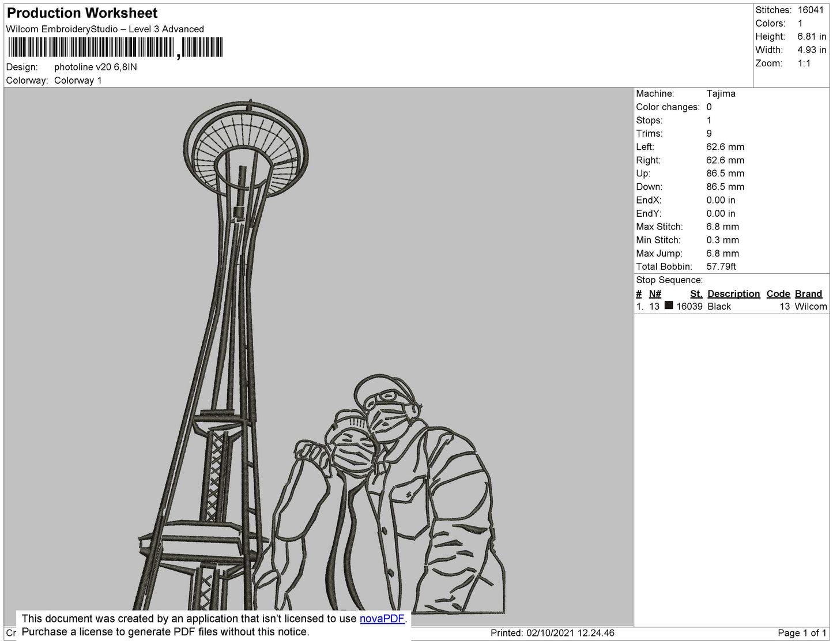Click the "Black" thread description
833x644 pixels.
[719, 307]
